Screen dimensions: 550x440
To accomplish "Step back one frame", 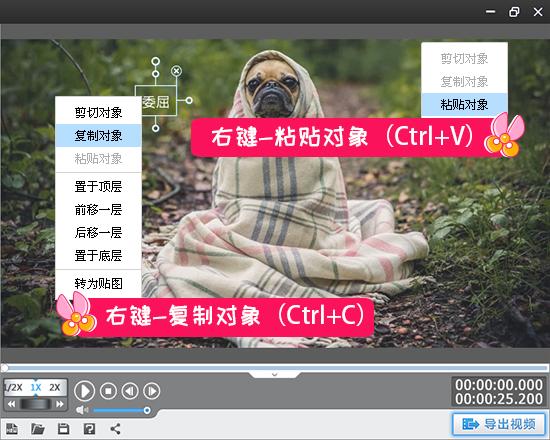I will pyautogui.click(x=130, y=391).
